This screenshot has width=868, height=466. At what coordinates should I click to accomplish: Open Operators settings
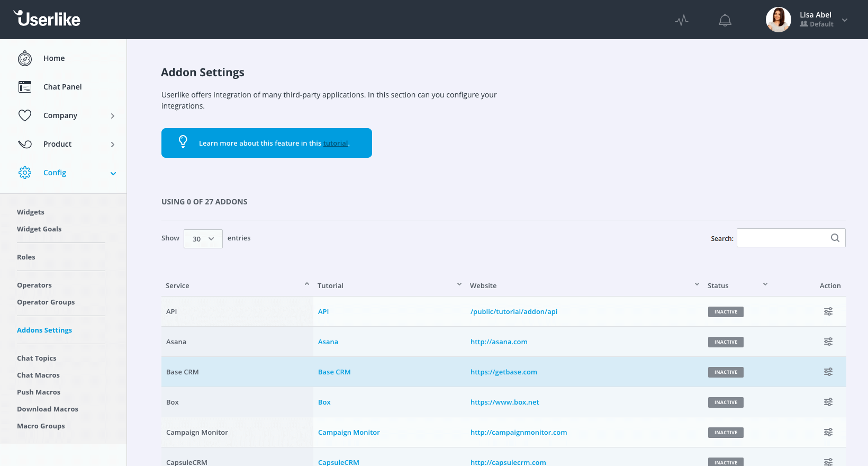point(34,285)
